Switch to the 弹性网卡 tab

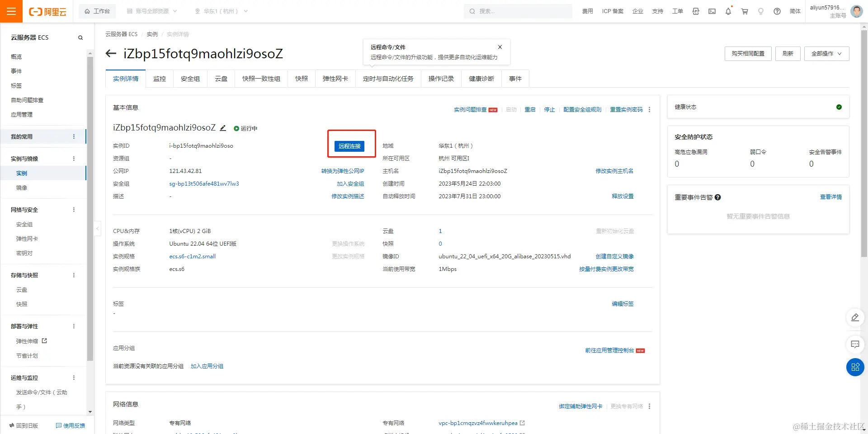click(x=335, y=79)
